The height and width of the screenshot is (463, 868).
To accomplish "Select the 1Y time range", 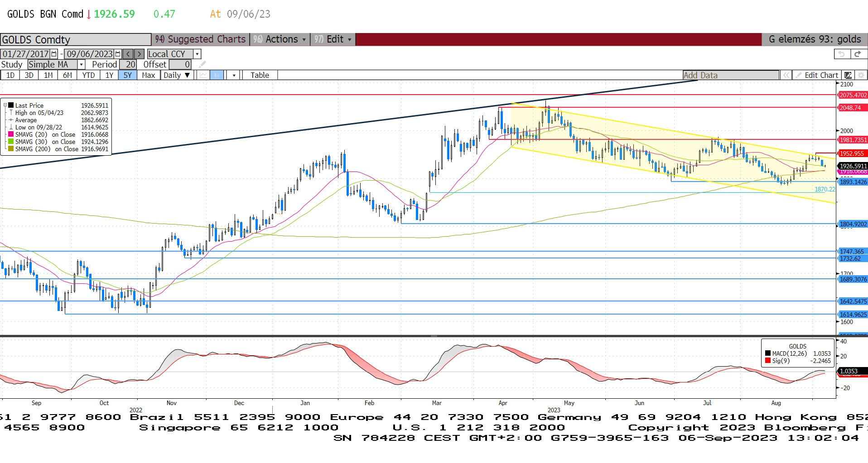I will click(109, 75).
